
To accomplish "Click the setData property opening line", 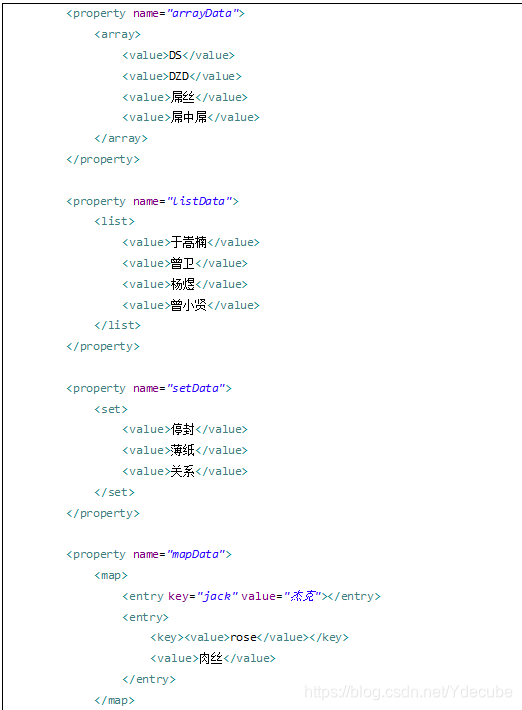I will coord(149,389).
